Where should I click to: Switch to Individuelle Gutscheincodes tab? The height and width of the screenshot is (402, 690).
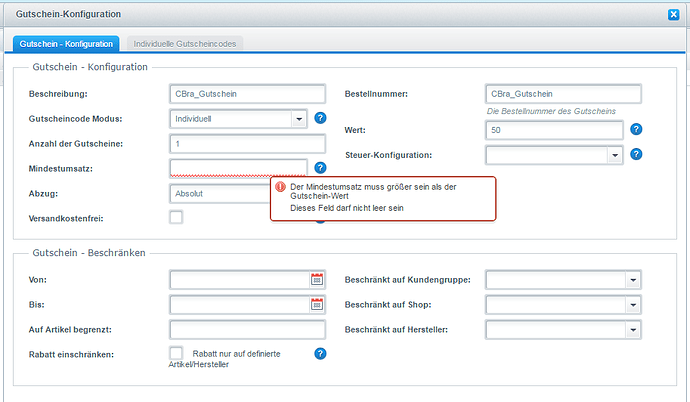[185, 44]
